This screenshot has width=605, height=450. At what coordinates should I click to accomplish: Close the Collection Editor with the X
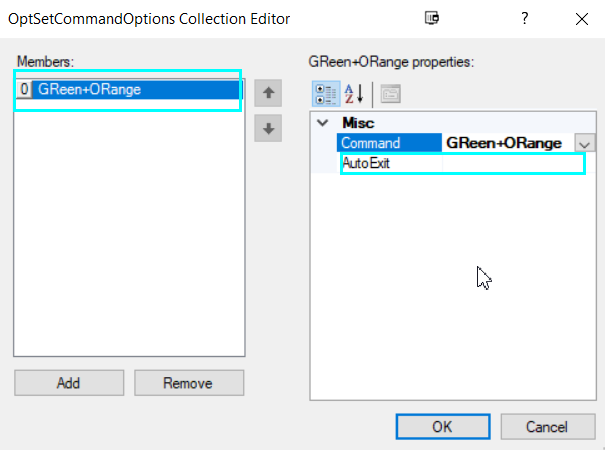(x=582, y=17)
